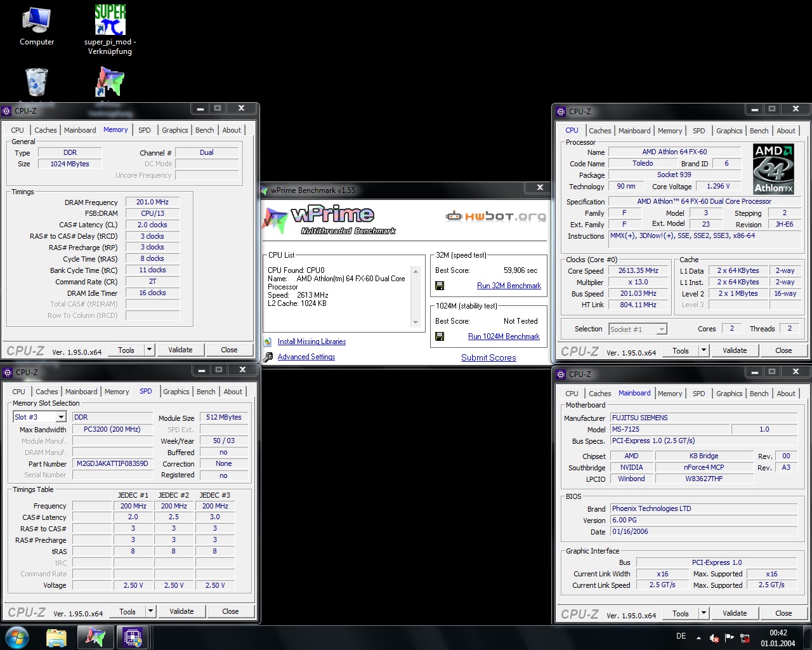Image resolution: width=812 pixels, height=650 pixels.
Task: Click the Advanced Settings wrench icon
Action: [268, 357]
